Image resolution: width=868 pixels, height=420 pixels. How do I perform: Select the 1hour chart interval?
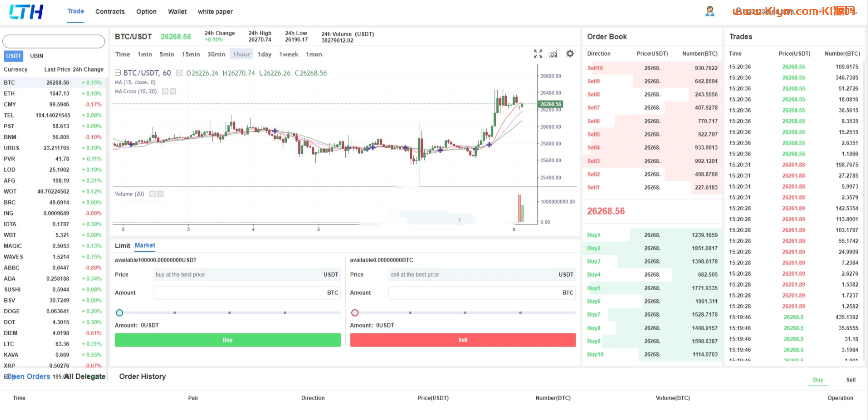[242, 54]
